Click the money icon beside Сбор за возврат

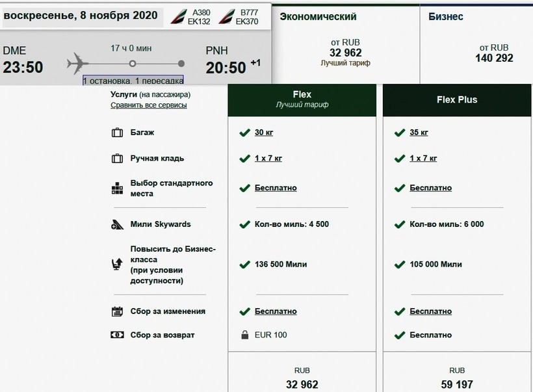[117, 335]
